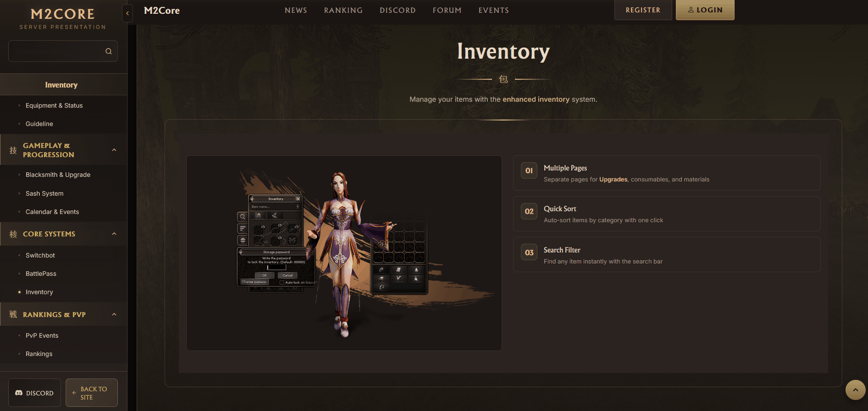
Task: Click the Core Systems kanji icon
Action: pos(13,234)
